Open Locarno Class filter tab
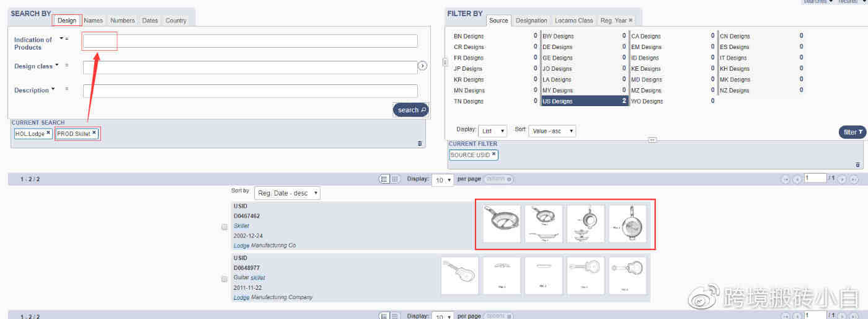Viewport: 868px width, 319px height. (574, 20)
